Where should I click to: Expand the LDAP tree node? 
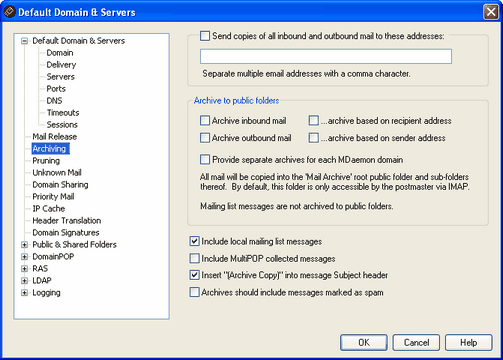click(24, 281)
